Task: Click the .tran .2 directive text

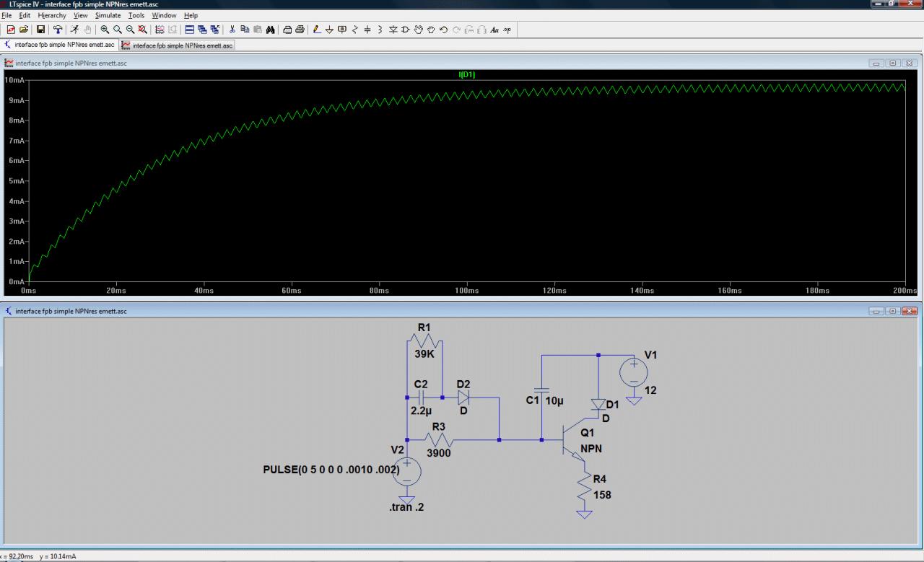Action: coord(406,507)
